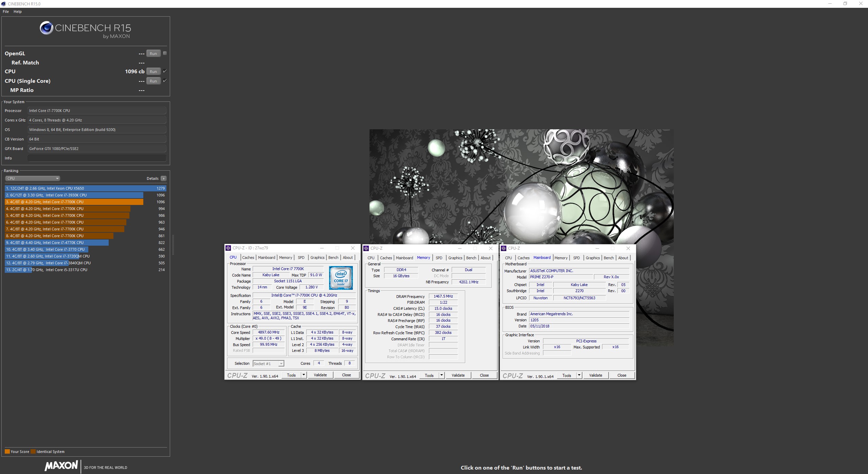Select ranking row Intel Core i7-3840QM CPU
Viewport: 868px width, 474px height.
(86, 263)
